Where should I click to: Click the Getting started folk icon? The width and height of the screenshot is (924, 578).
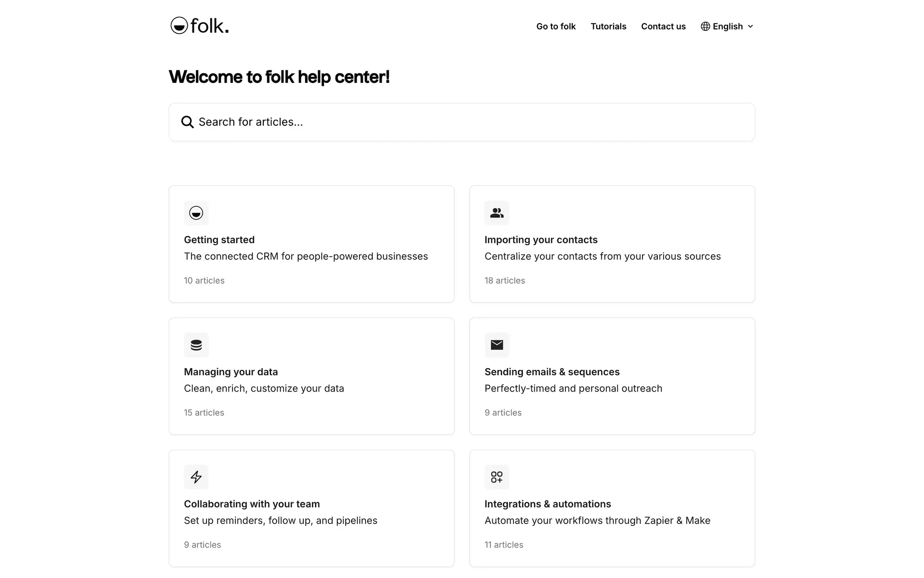[196, 213]
